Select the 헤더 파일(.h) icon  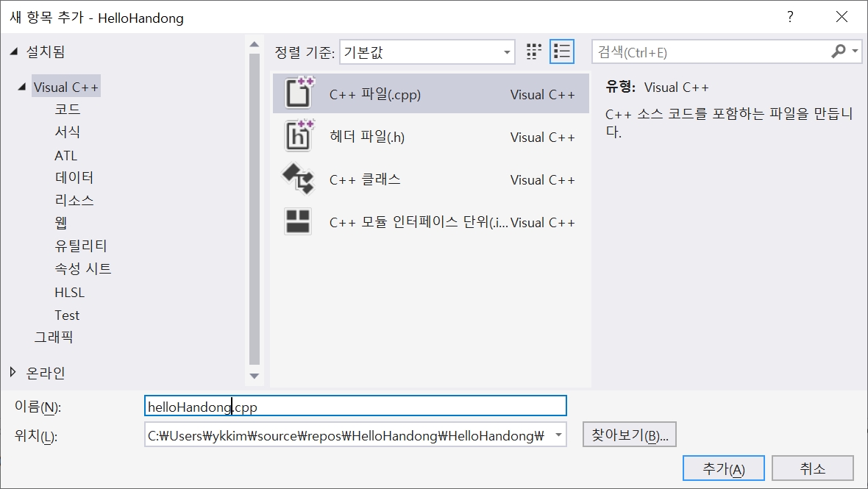tap(299, 136)
